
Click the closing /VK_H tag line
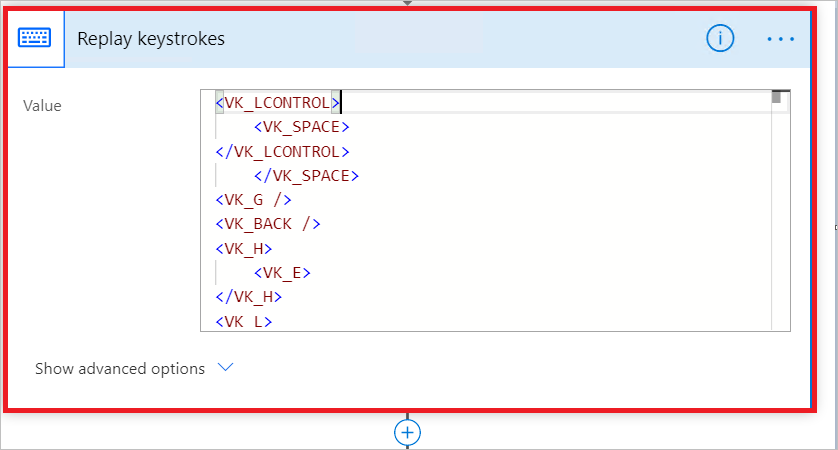[x=249, y=297]
